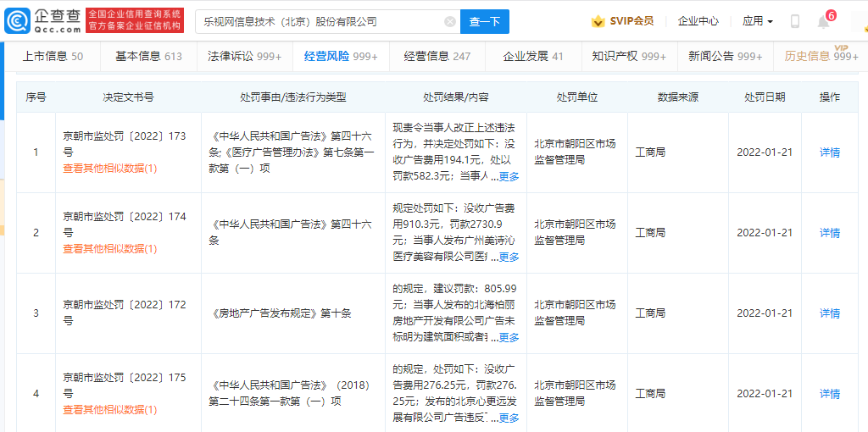This screenshot has height=432, width=868.
Task: Expand the 应用 dropdown menu
Action: (x=758, y=21)
